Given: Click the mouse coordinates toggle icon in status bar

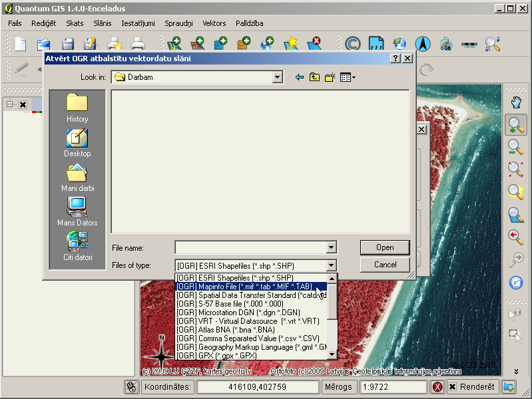Looking at the screenshot, I should point(132,387).
